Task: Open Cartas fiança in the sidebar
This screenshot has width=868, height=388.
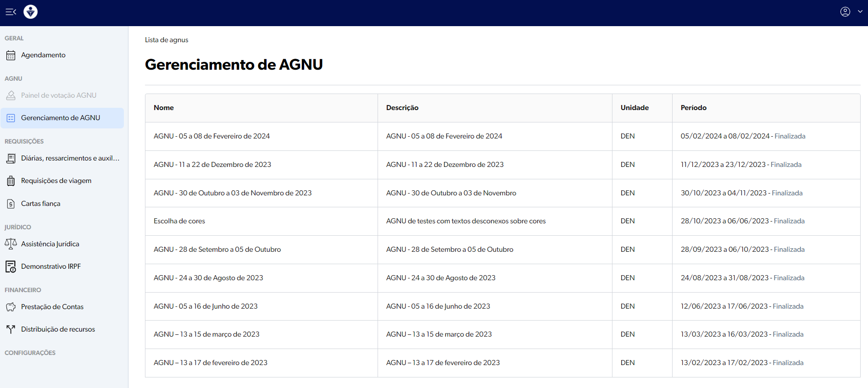Action: click(40, 204)
